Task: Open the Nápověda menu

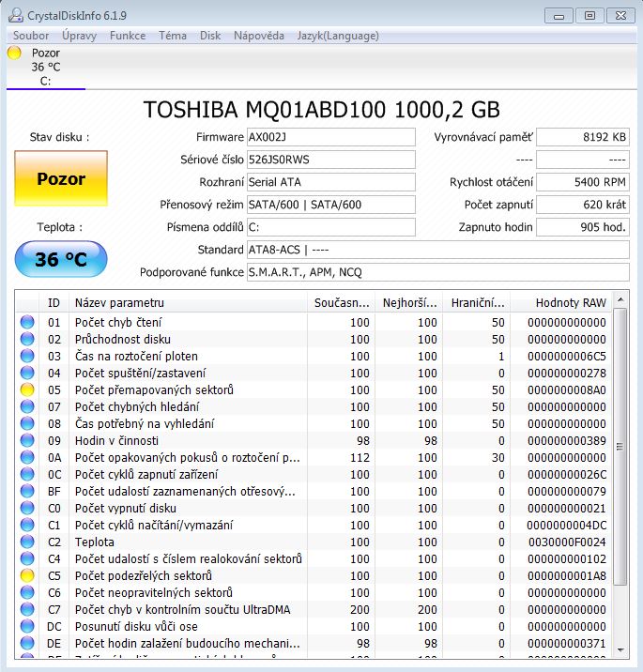Action: click(x=258, y=36)
